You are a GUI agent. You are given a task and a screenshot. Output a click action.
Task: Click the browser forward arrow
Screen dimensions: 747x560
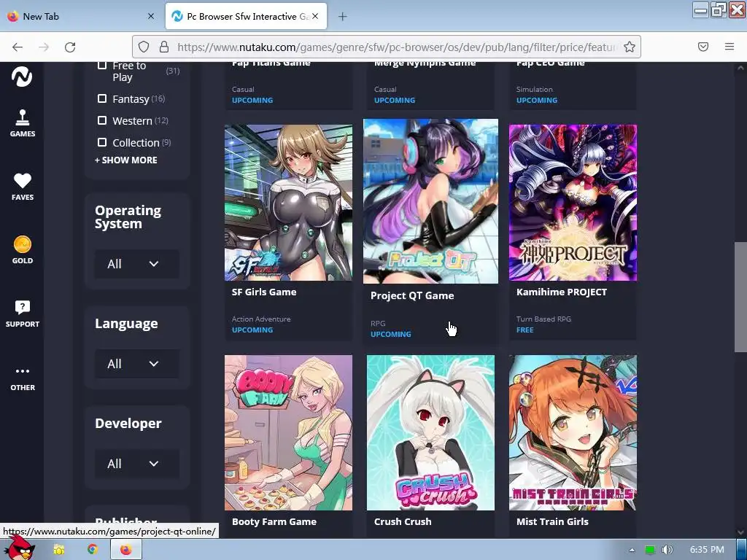pyautogui.click(x=44, y=47)
